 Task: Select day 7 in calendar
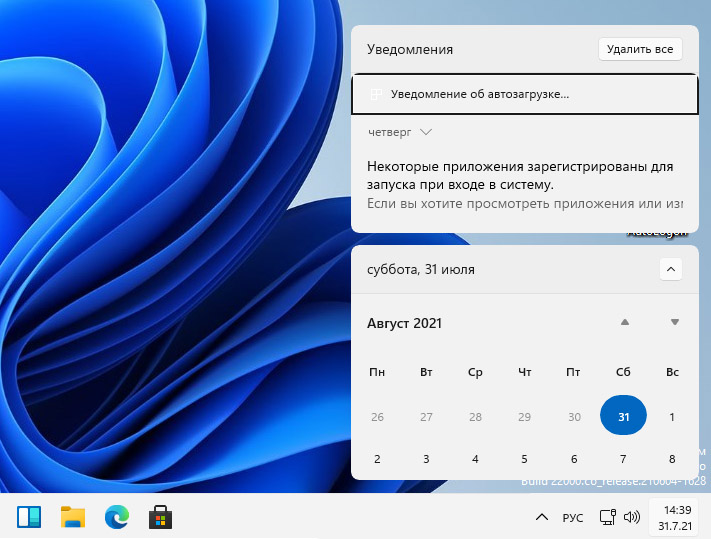[x=623, y=459]
